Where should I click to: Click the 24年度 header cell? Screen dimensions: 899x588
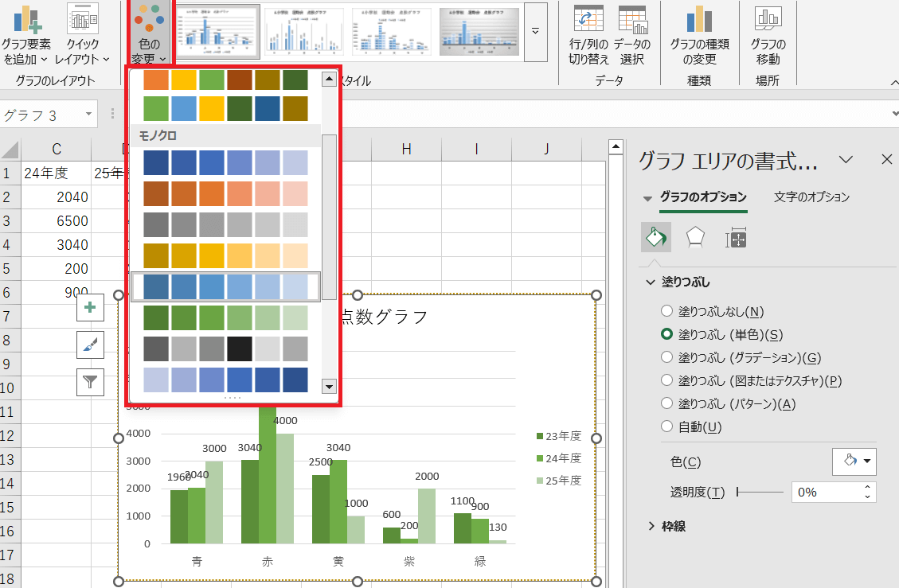[x=57, y=173]
